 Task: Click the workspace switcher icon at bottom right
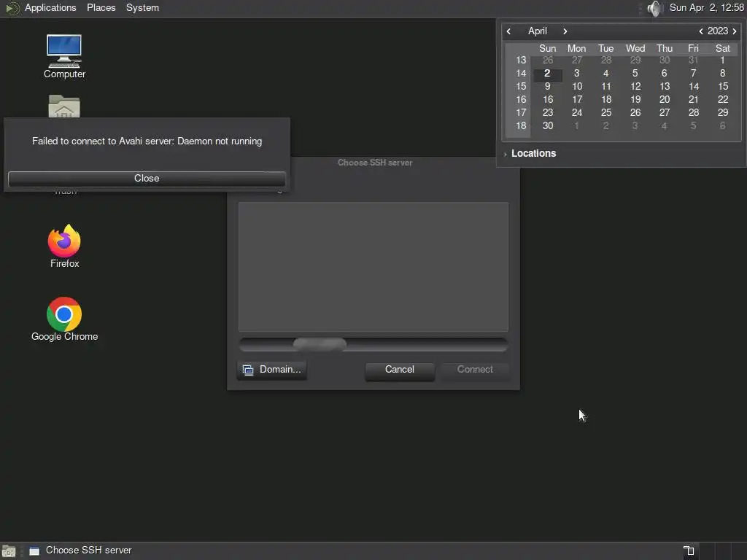689,551
